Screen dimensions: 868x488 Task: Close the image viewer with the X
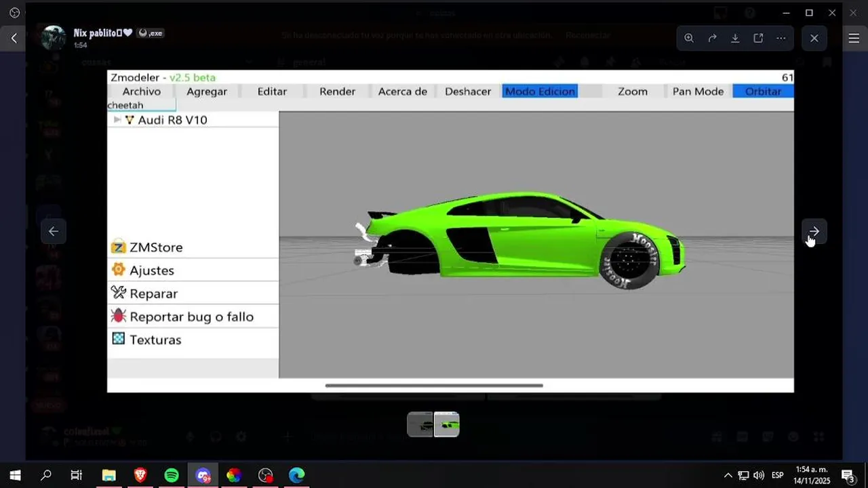coord(814,39)
